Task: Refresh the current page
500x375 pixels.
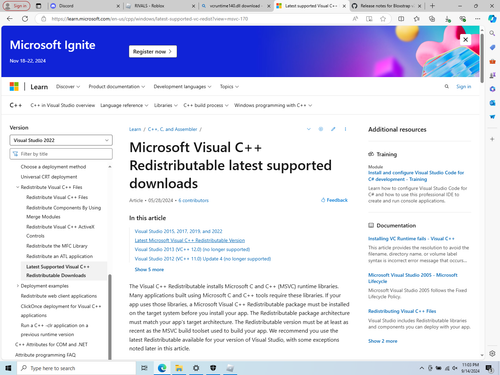Action: pyautogui.click(x=25, y=19)
